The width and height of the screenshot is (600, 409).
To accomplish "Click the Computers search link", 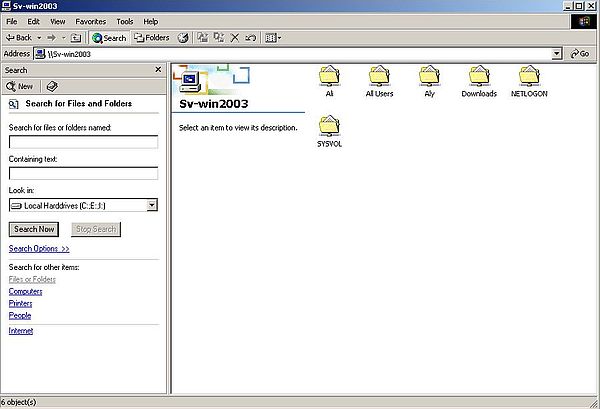I will point(25,291).
